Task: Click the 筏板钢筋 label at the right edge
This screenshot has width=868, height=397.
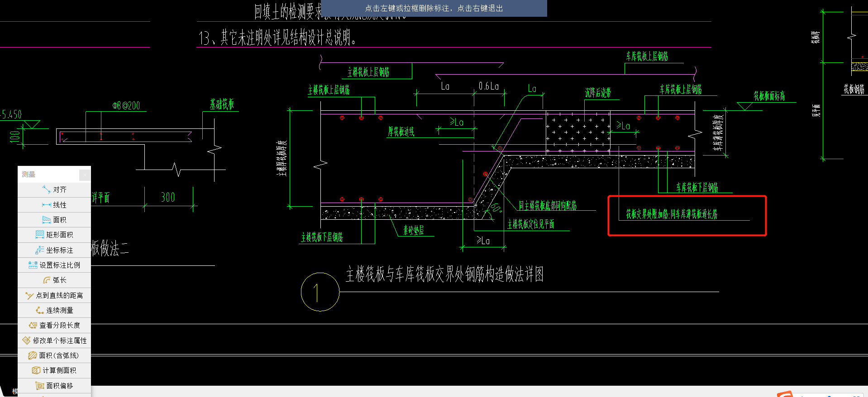Action: 854,89
